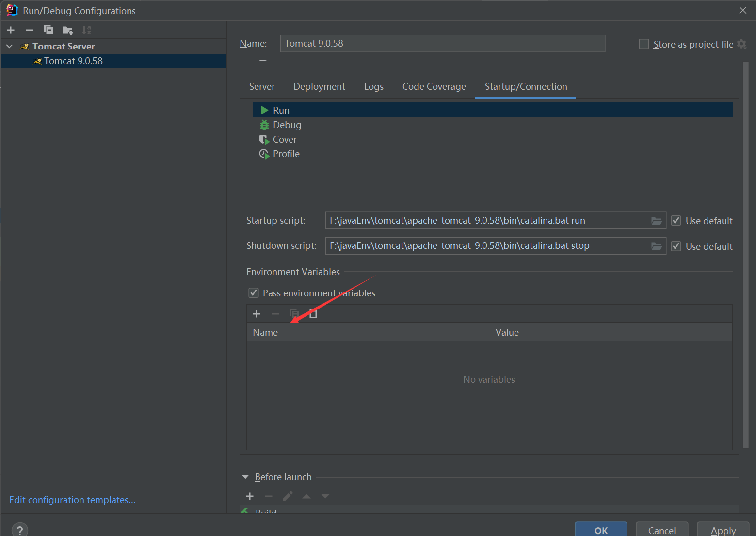Click the Name column header
This screenshot has width=756, height=536.
click(x=368, y=332)
